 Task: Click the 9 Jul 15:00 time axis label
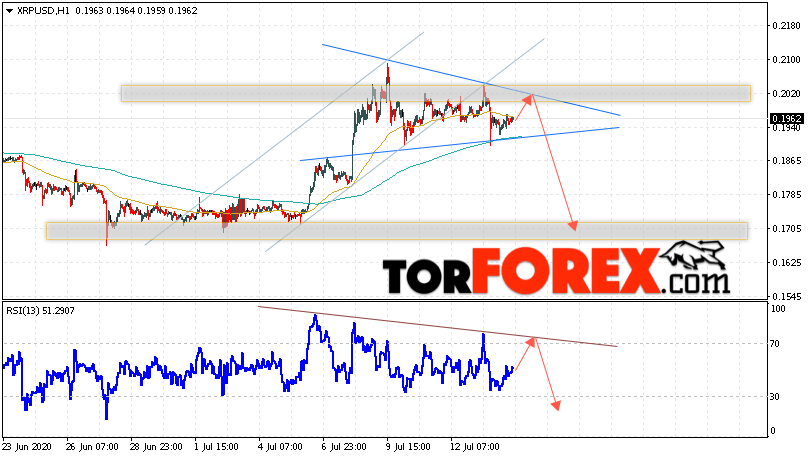tap(408, 447)
